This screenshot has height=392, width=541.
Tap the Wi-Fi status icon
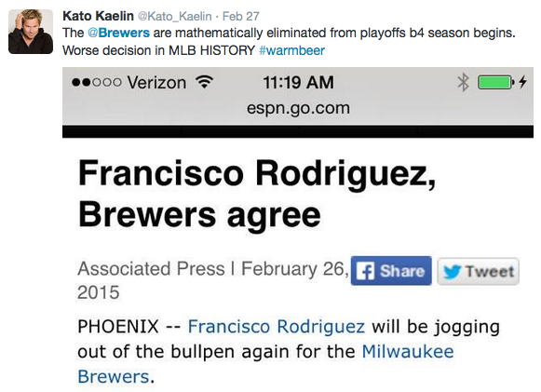click(204, 82)
